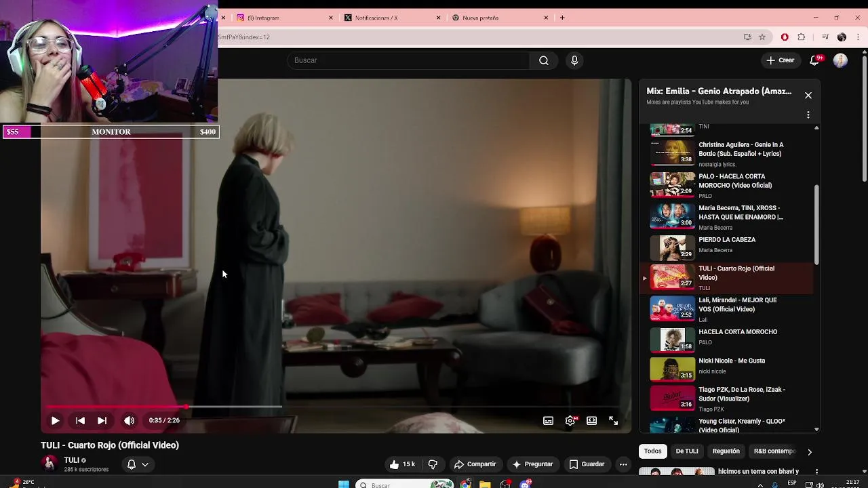868x488 pixels.
Task: Play HACELA CORTA MOROCHO 1:58 version
Action: pos(726,339)
